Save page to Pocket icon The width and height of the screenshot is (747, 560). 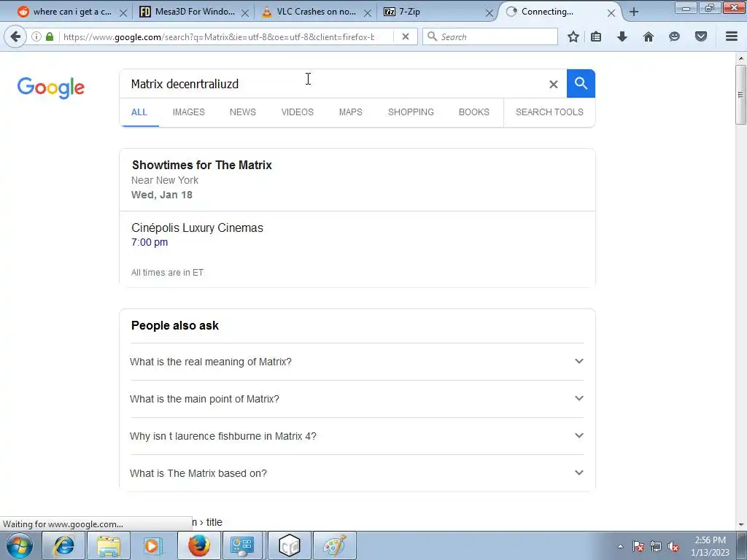[701, 36]
